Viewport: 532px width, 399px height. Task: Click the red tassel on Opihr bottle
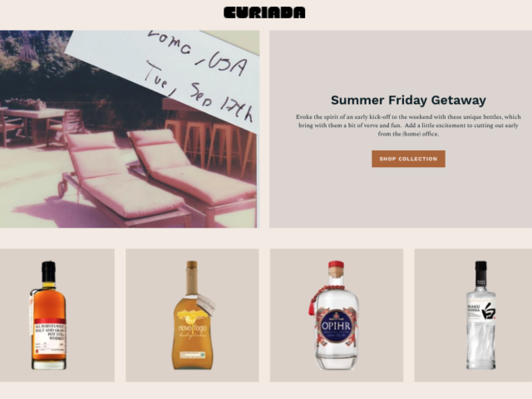313,300
